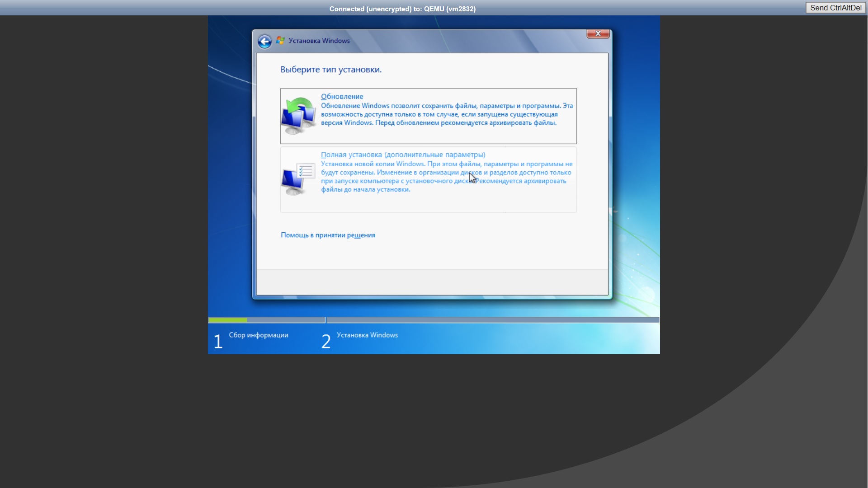Click the Обновление description paragraph text
Screen dimensions: 868x488
tap(447, 114)
